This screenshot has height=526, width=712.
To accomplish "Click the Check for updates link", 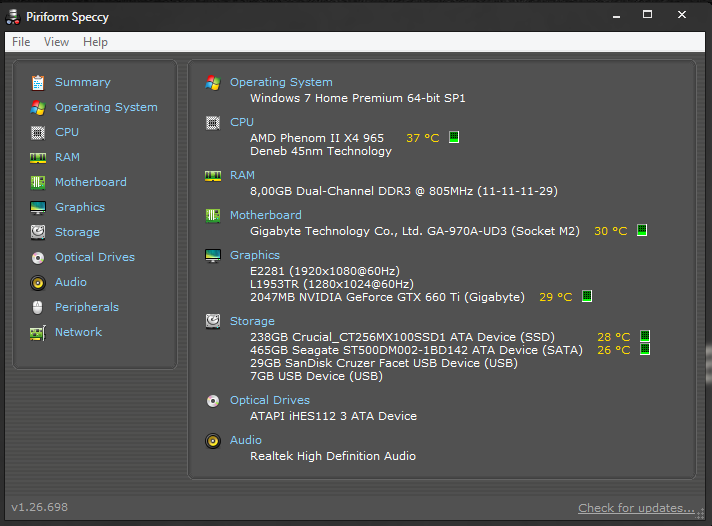I will (x=636, y=508).
